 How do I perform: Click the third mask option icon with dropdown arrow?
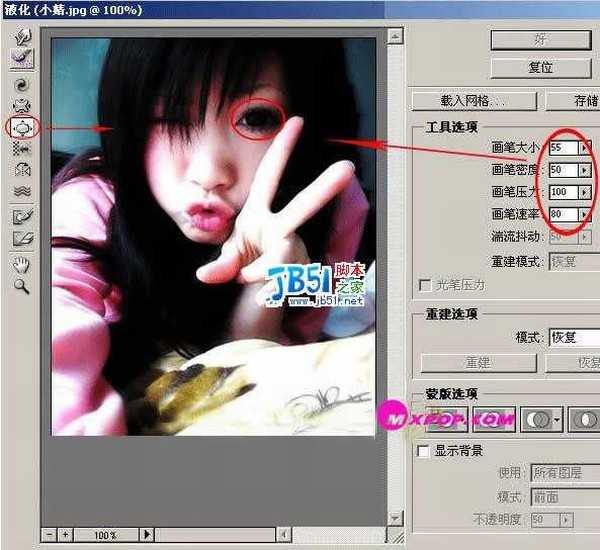coord(541,419)
